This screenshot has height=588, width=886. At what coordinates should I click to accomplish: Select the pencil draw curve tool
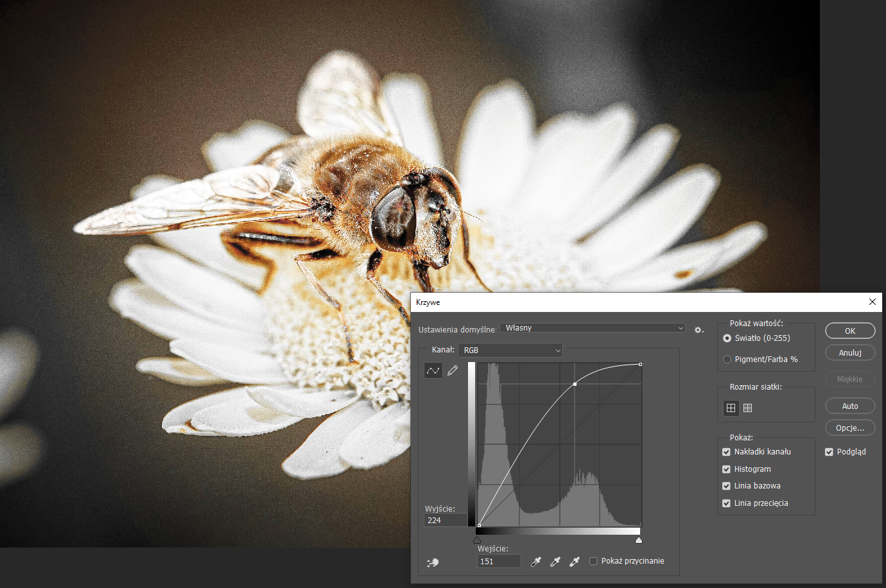(x=453, y=370)
